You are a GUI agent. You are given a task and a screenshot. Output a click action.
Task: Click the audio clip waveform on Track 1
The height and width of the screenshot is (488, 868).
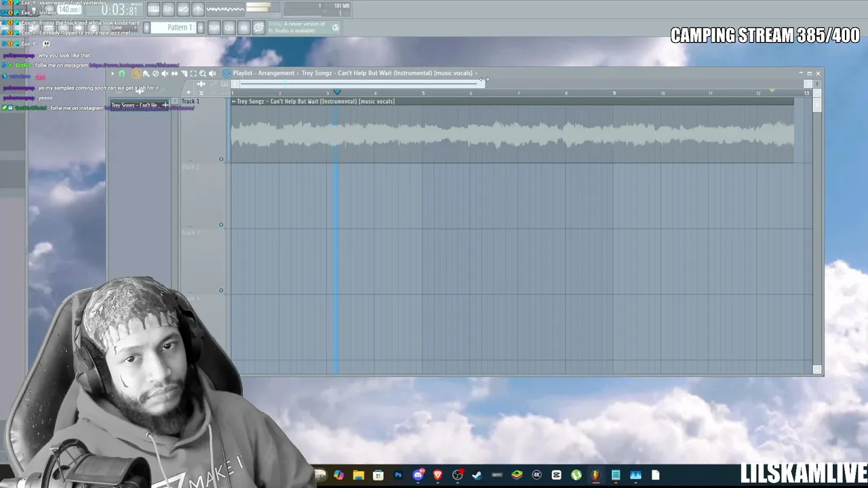pyautogui.click(x=512, y=134)
